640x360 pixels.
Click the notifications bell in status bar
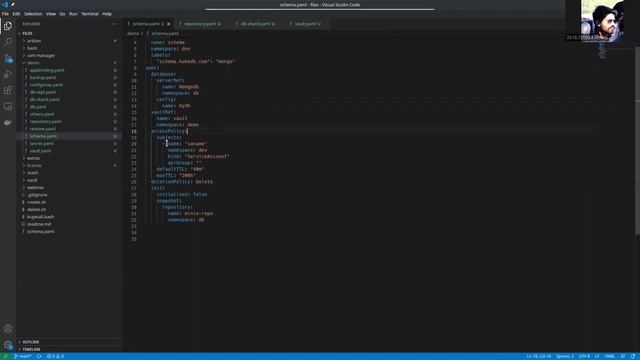pos(633,356)
